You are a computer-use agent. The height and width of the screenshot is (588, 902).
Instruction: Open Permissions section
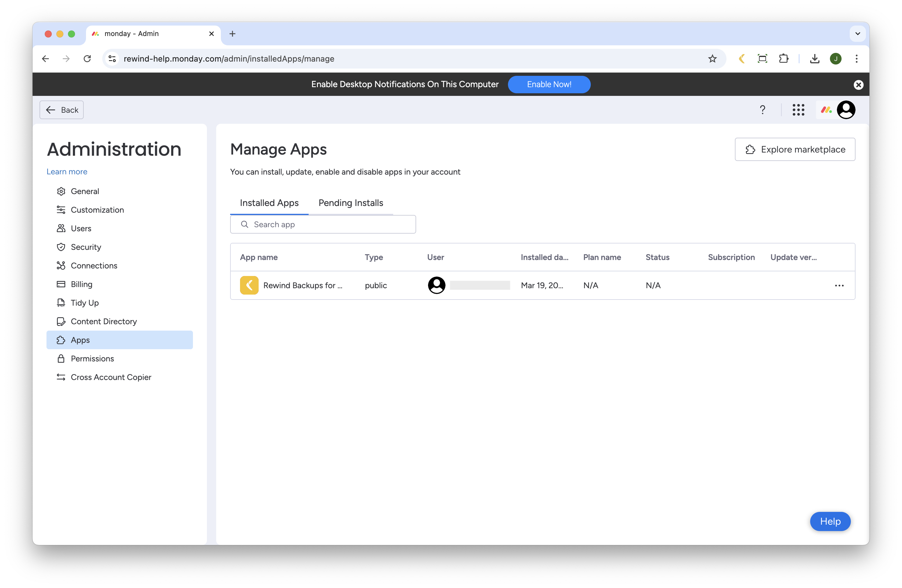pos(119,358)
